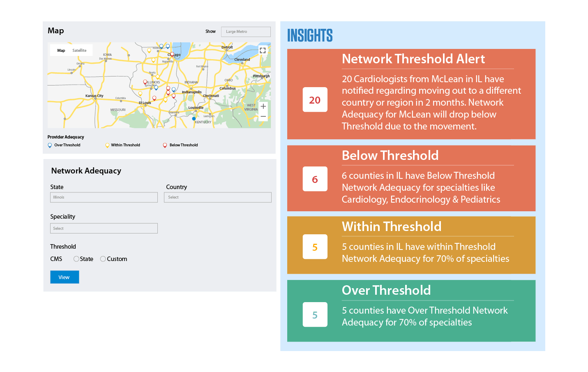588x372 pixels.
Task: Click Below Threshold legend text
Action: coord(184,145)
